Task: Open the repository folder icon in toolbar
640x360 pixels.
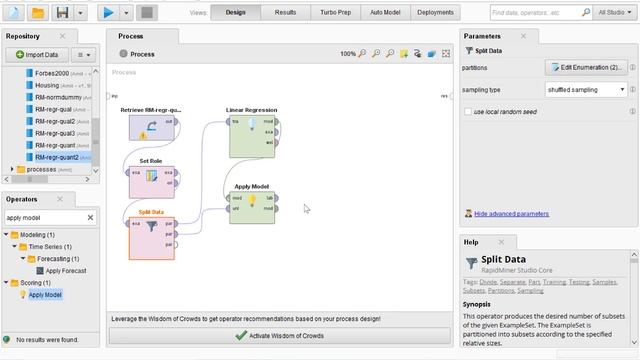Action: click(38, 13)
